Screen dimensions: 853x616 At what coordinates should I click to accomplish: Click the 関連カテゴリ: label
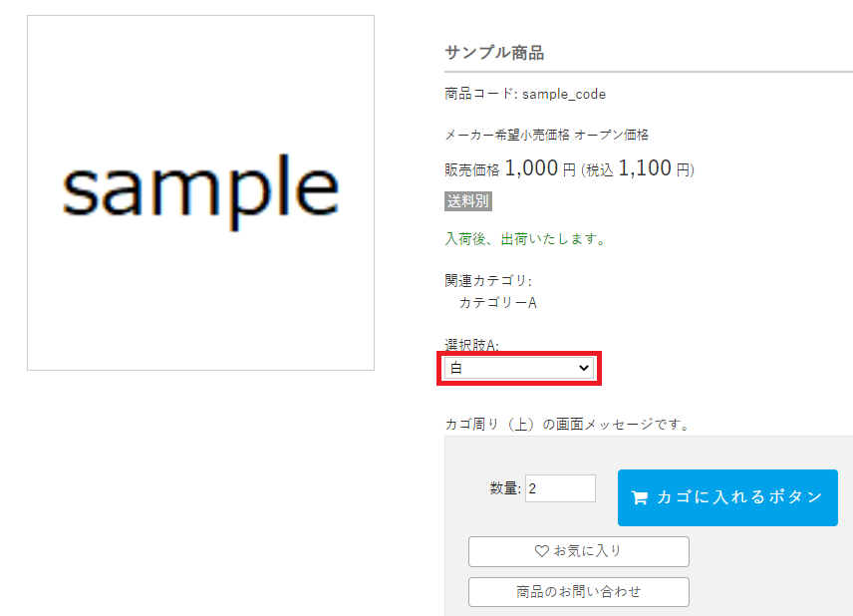point(488,281)
